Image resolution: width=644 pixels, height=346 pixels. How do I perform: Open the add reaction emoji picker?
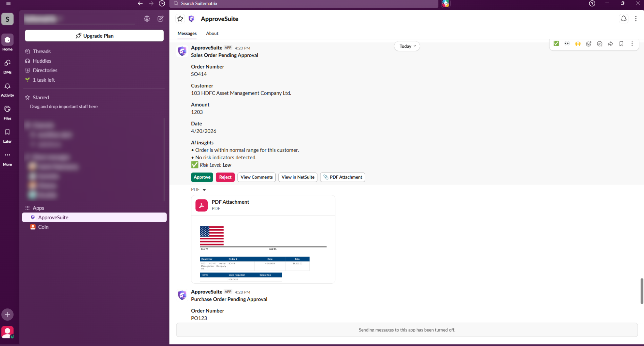click(x=589, y=44)
